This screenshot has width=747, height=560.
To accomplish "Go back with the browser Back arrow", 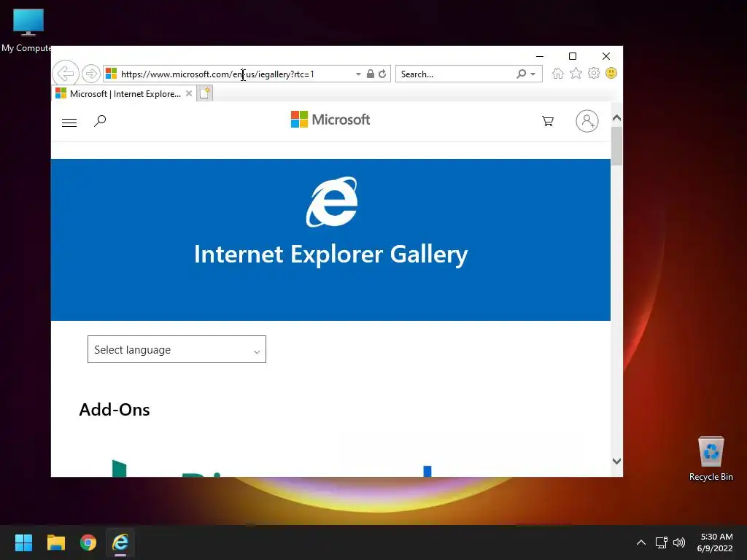I will [x=65, y=74].
